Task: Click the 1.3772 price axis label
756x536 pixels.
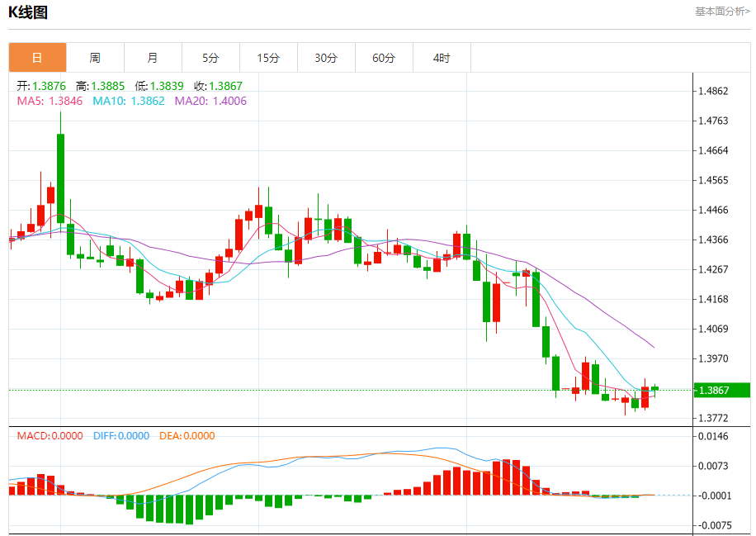Action: pos(714,418)
